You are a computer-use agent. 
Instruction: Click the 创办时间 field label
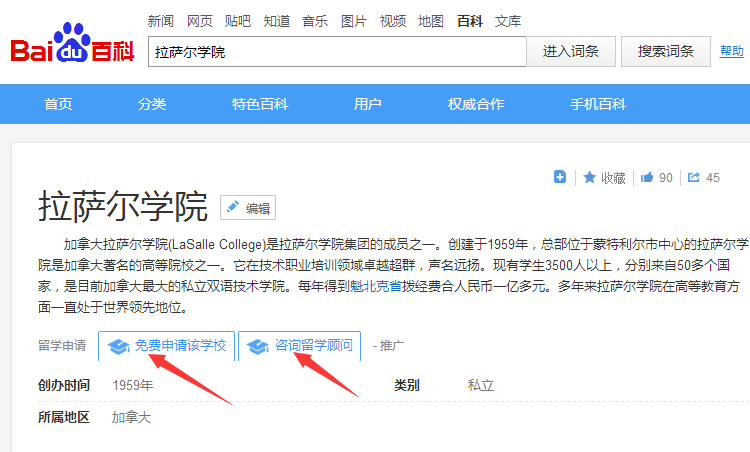point(64,385)
